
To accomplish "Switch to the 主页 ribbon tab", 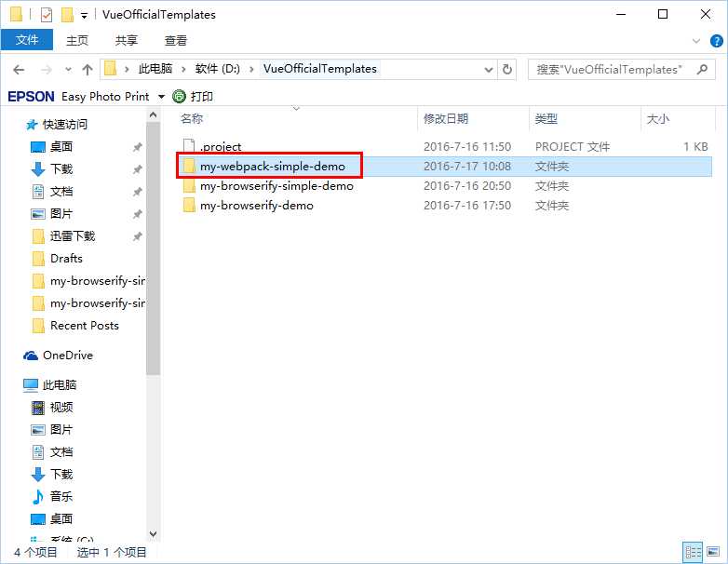I will pyautogui.click(x=77, y=40).
